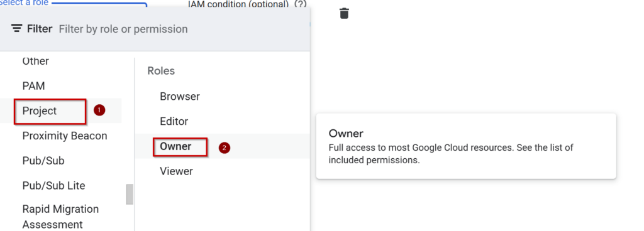Click the Filter lines icon
This screenshot has width=644, height=231.
(17, 29)
